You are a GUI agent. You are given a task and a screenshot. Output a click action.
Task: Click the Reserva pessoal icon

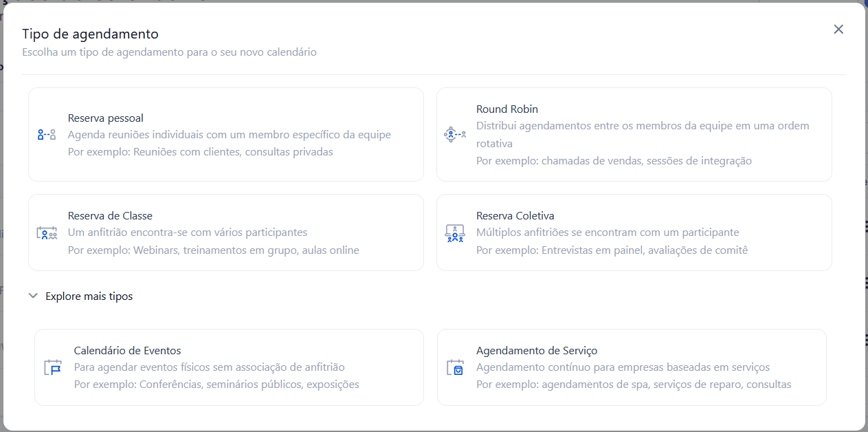click(x=47, y=135)
